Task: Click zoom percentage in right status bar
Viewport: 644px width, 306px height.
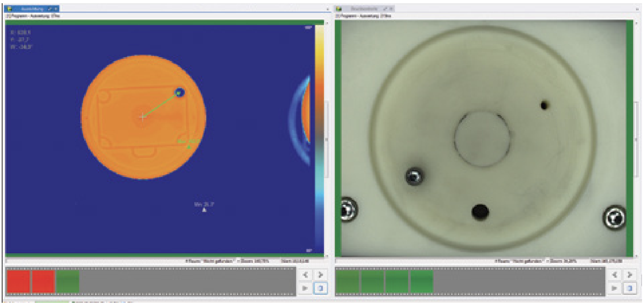Action: point(563,261)
